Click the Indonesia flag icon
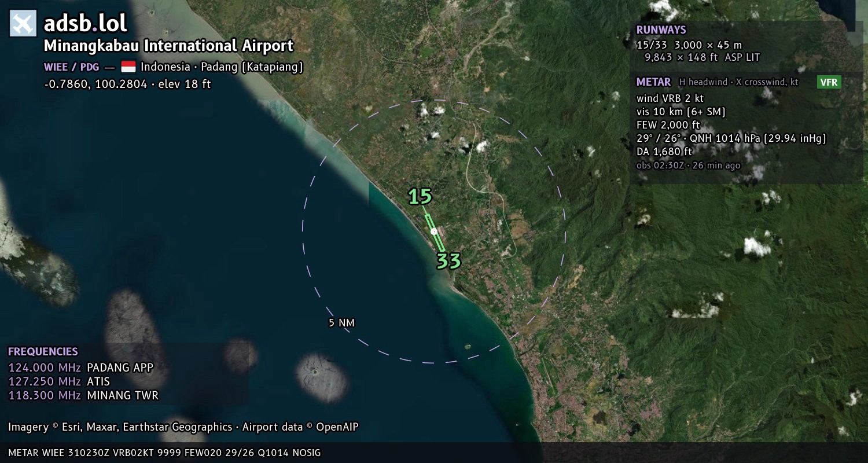Viewport: 868px width, 463px height. point(128,67)
